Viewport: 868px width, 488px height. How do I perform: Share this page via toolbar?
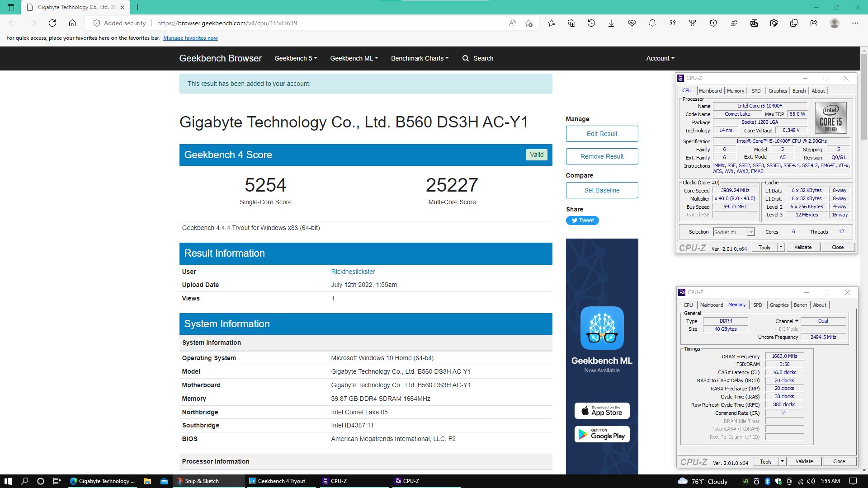(814, 23)
